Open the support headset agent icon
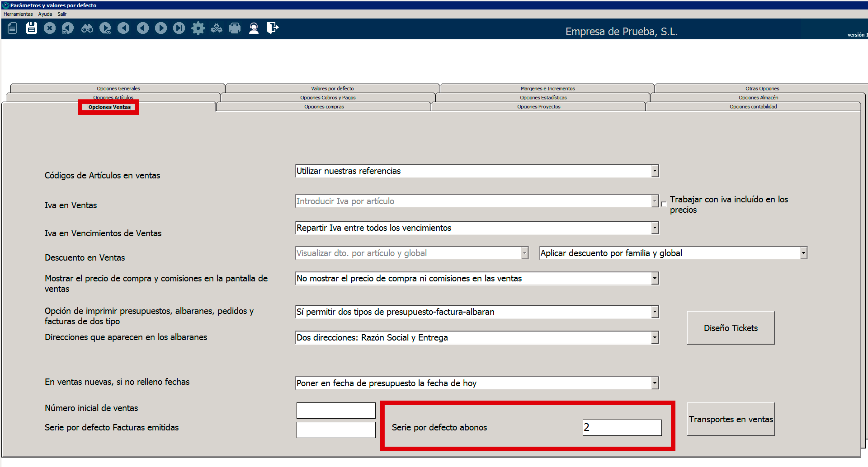The width and height of the screenshot is (868, 467). coord(254,28)
